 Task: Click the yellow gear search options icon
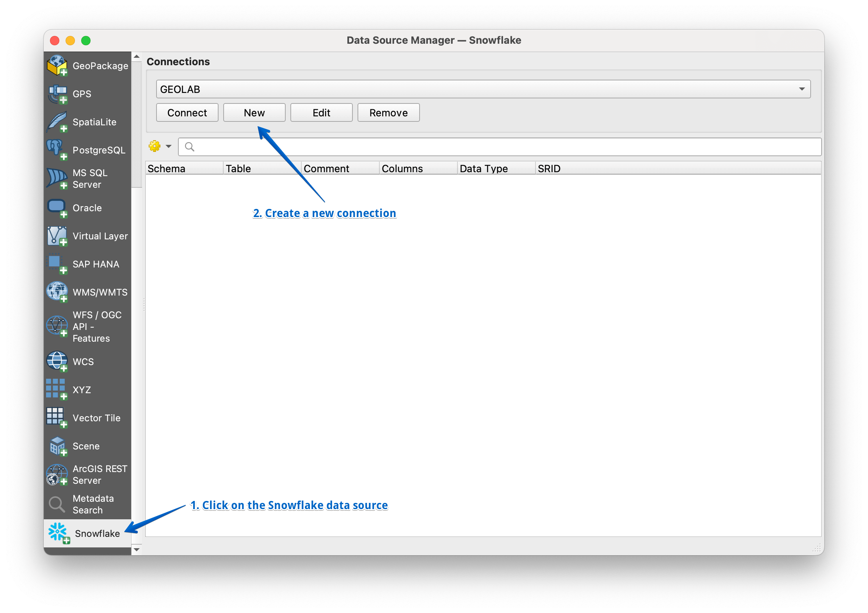pos(155,146)
